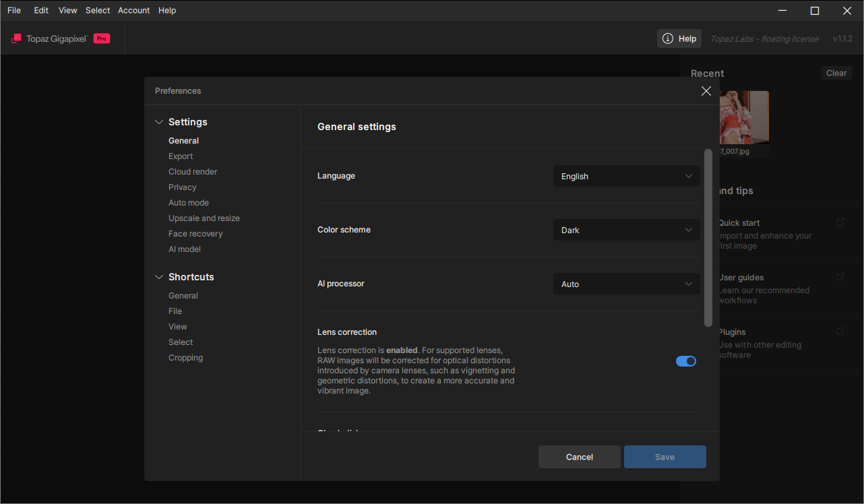864x504 pixels.
Task: Close the Preferences dialog with X
Action: pos(706,91)
